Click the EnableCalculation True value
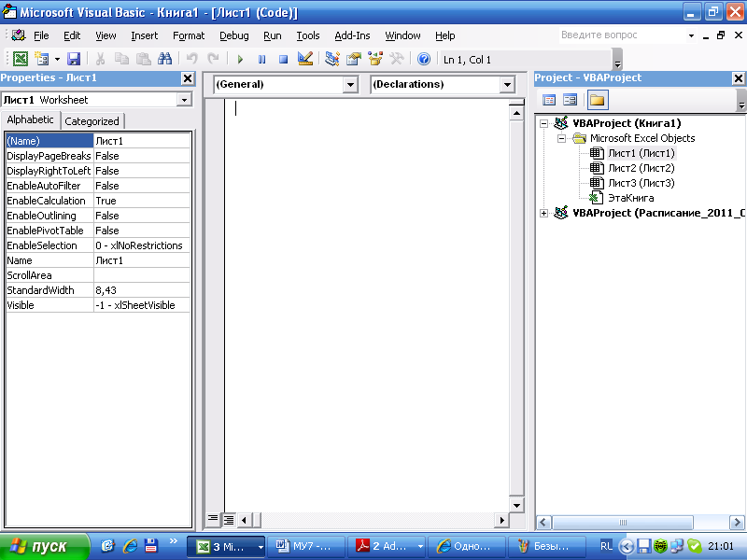747x560 pixels. point(142,201)
